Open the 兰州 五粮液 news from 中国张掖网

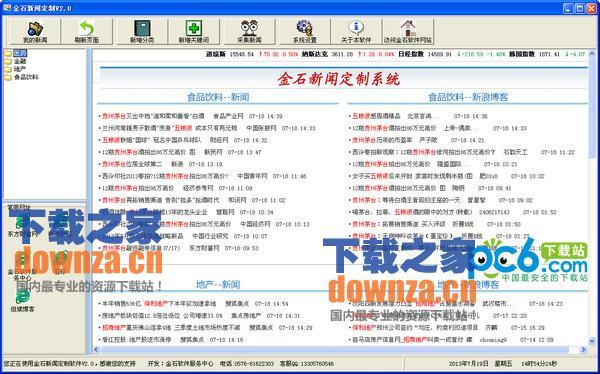pos(170,128)
